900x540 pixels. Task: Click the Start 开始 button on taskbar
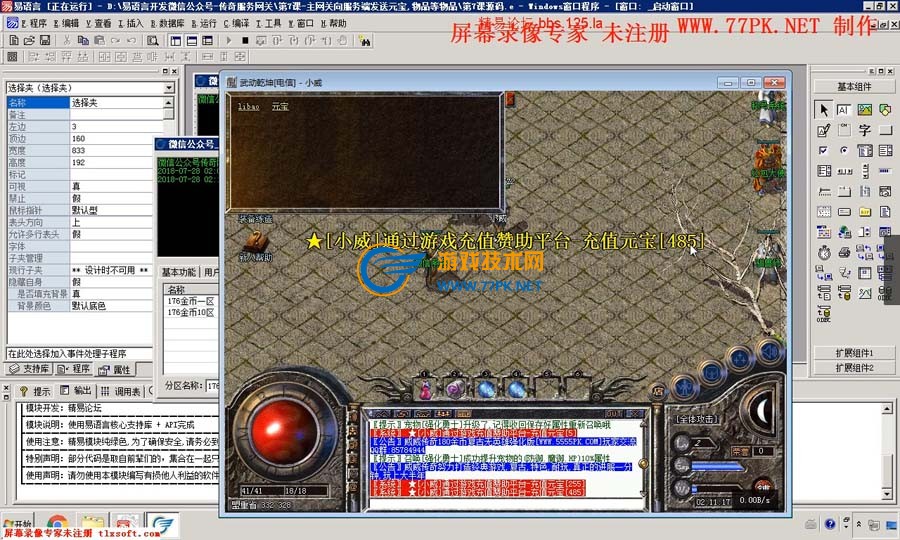(18, 524)
